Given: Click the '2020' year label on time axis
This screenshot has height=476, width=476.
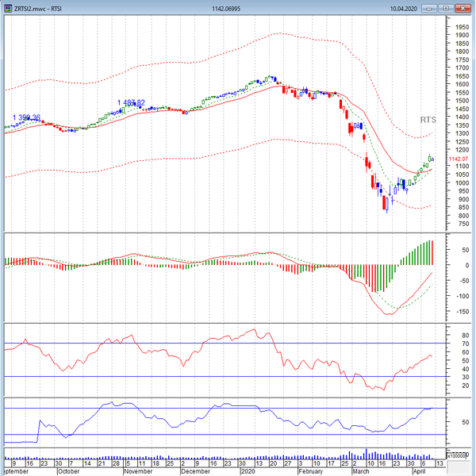Looking at the screenshot, I should 248,471.
